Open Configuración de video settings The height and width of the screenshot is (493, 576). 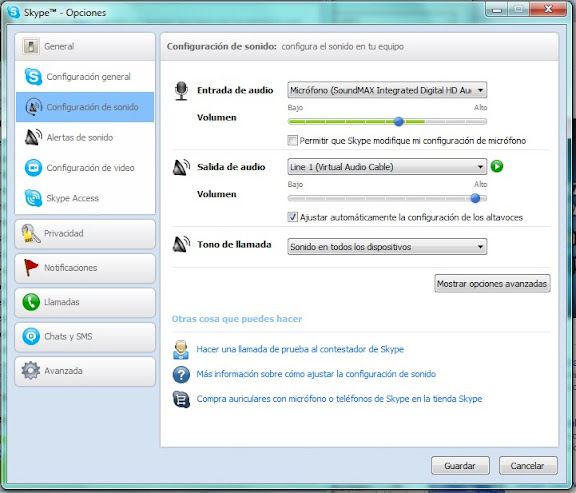(85, 168)
